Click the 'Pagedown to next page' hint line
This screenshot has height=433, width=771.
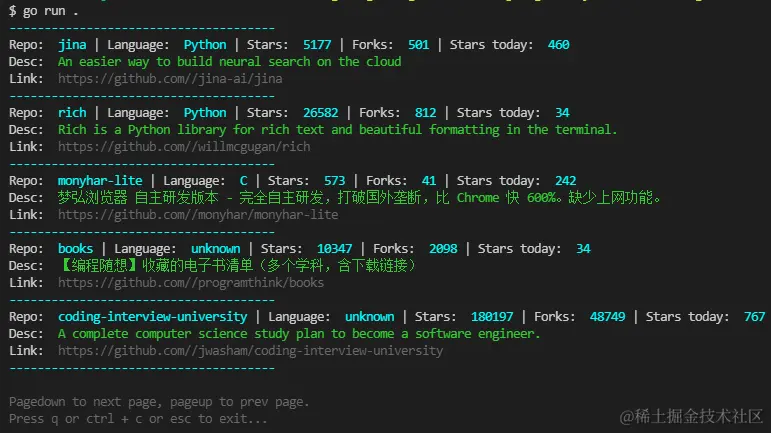tap(159, 402)
